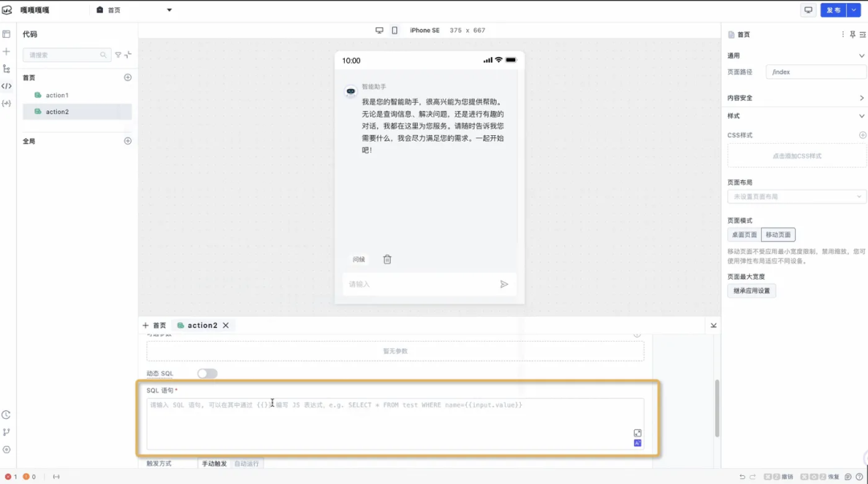Viewport: 868px width, 484px height.
Task: Click the 页面路径 input showing /index
Action: [816, 72]
